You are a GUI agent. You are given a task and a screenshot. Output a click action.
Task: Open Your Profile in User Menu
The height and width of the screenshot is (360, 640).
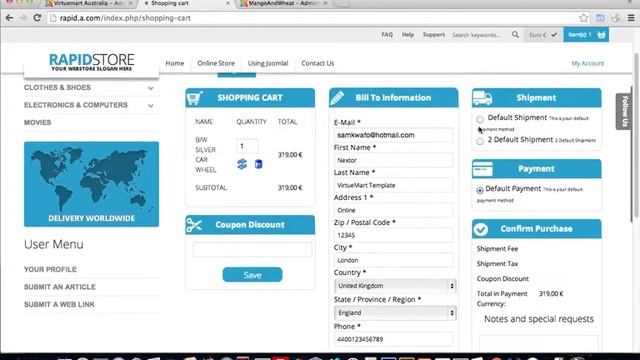[50, 269]
